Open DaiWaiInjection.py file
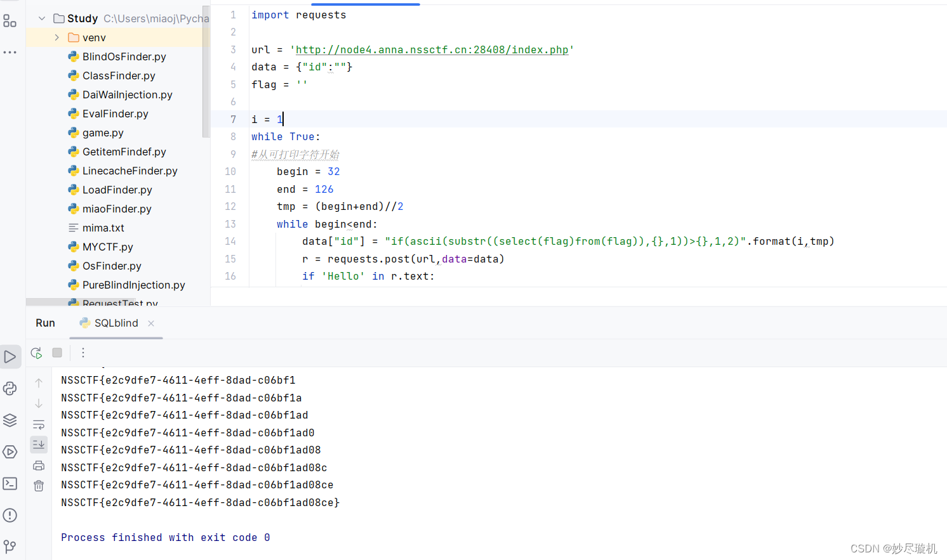This screenshot has width=947, height=560. pyautogui.click(x=128, y=94)
